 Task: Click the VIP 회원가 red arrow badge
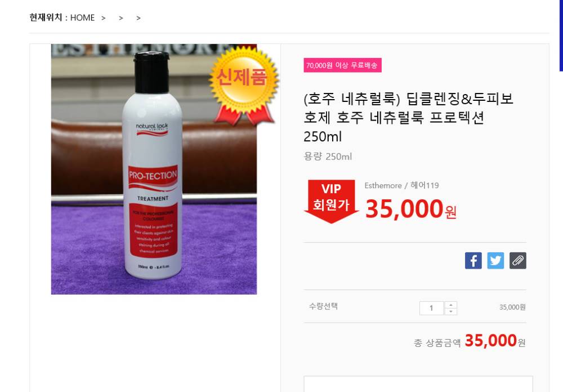[331, 201]
